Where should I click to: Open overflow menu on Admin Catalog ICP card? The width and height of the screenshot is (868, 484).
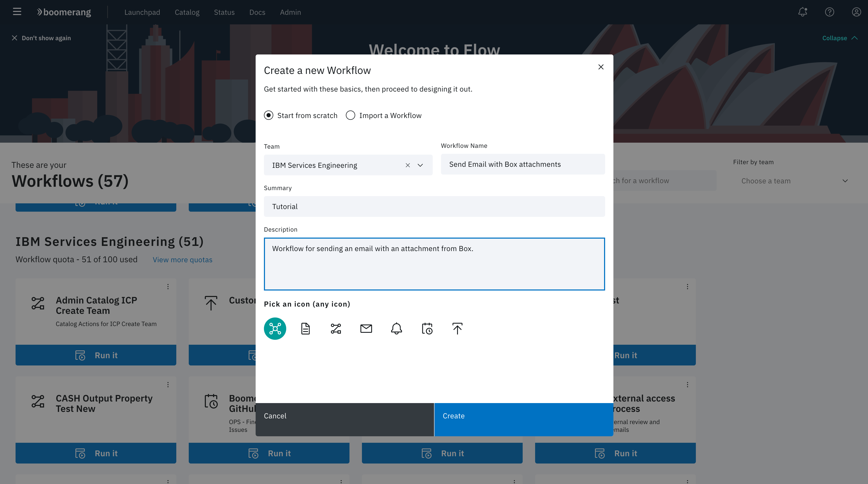click(168, 287)
